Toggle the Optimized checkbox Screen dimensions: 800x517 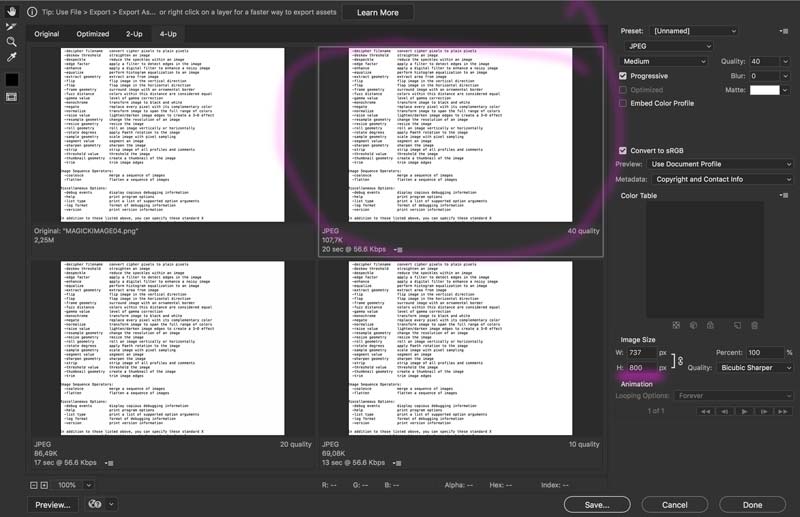click(622, 90)
